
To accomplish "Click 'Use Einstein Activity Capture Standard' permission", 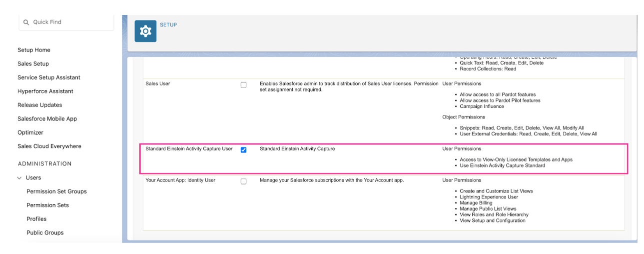I will tap(502, 165).
